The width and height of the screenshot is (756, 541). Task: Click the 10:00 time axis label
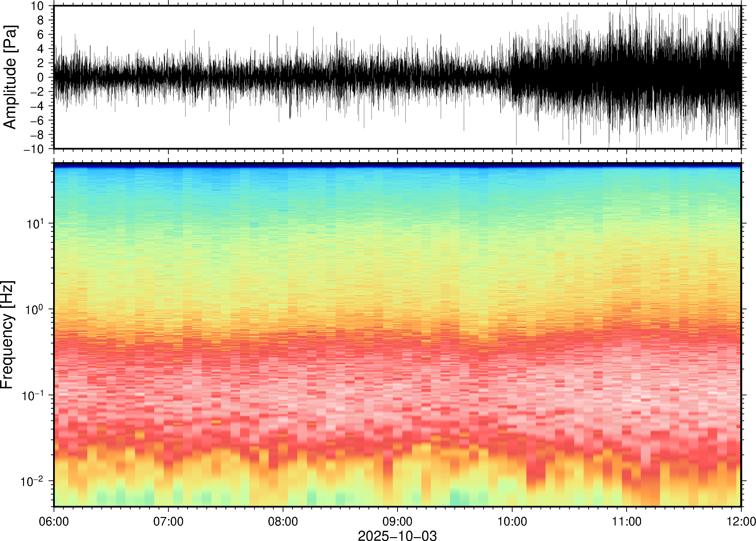coord(512,521)
